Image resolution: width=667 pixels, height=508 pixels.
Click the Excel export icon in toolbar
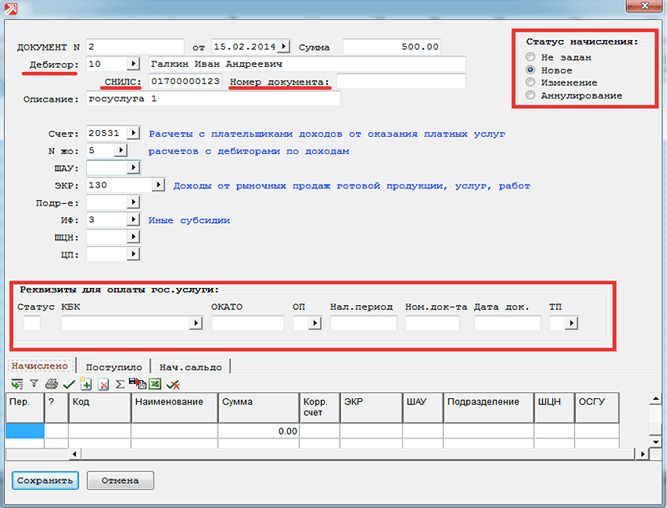click(x=155, y=384)
